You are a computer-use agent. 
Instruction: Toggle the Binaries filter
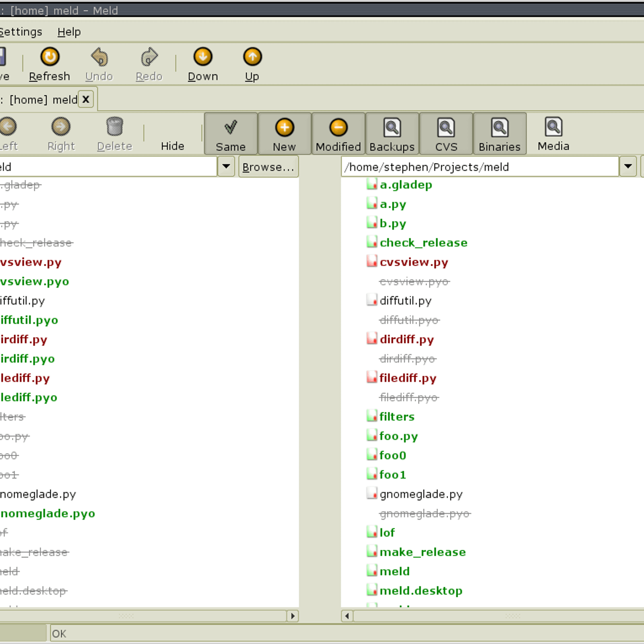(500, 134)
